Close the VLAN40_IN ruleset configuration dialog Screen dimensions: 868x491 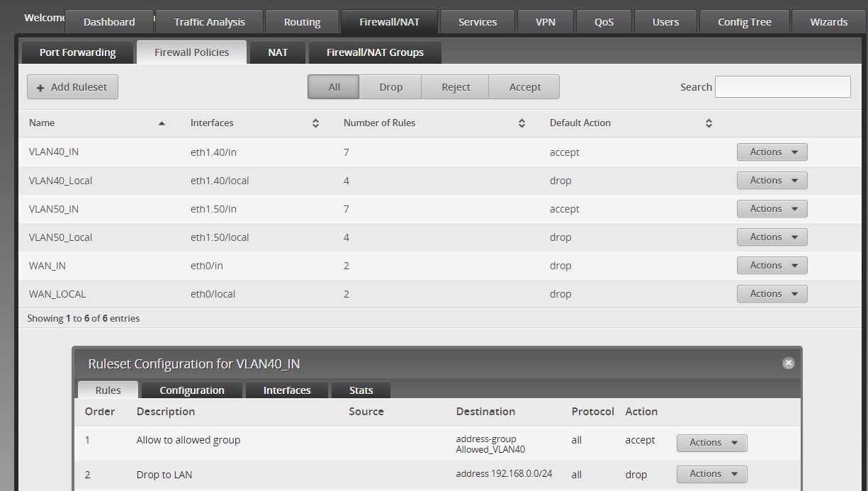coord(788,363)
